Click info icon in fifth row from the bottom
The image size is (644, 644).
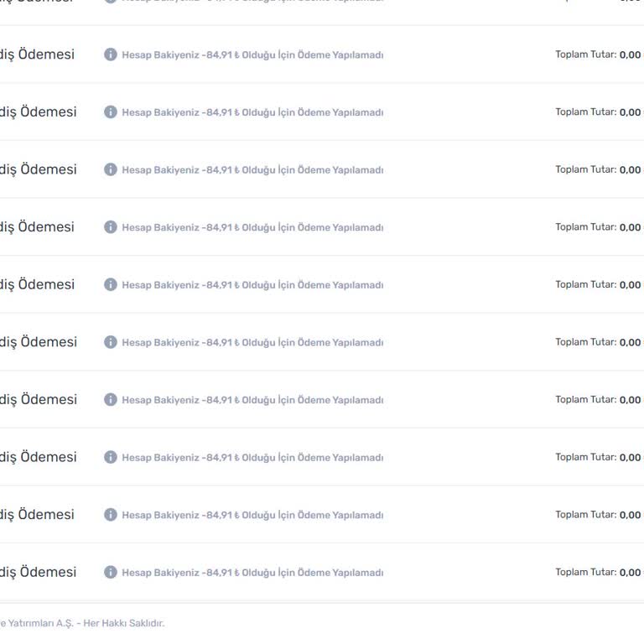111,342
